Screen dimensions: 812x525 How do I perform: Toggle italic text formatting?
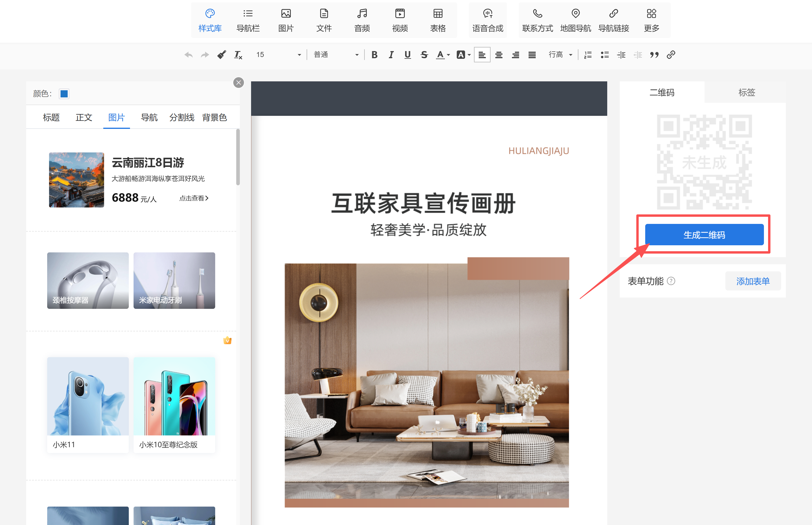tap(391, 55)
